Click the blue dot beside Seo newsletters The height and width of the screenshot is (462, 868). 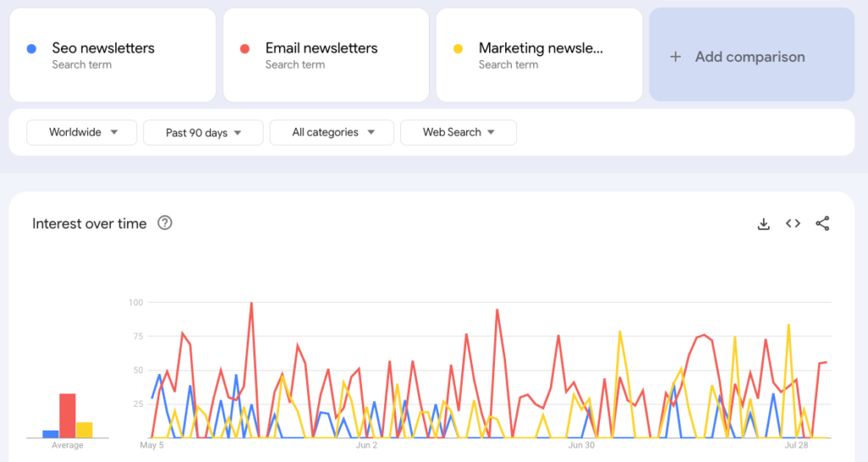(31, 49)
